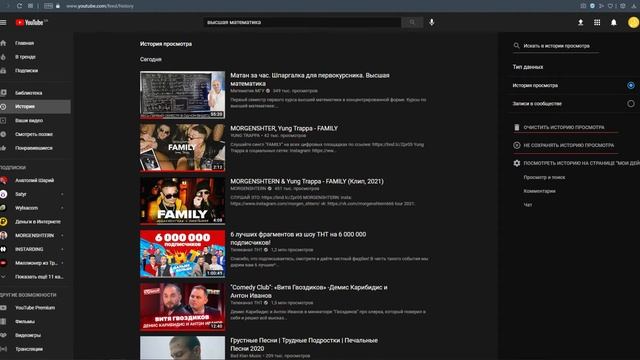The width and height of the screenshot is (640, 360).
Task: Open Матан за час video thumbnail
Action: [182, 95]
